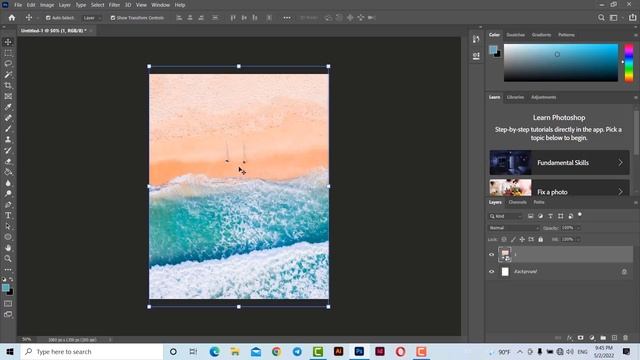
Task: Select the Ellipse shape tool
Action: click(8, 237)
